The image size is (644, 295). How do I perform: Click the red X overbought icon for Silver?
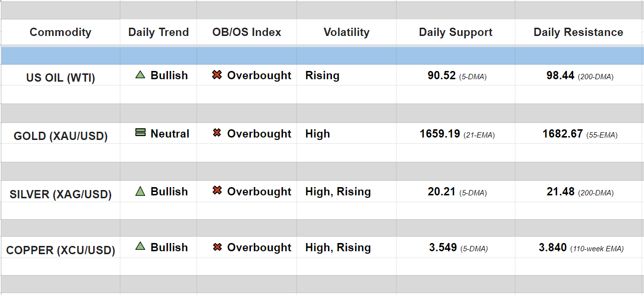[217, 191]
